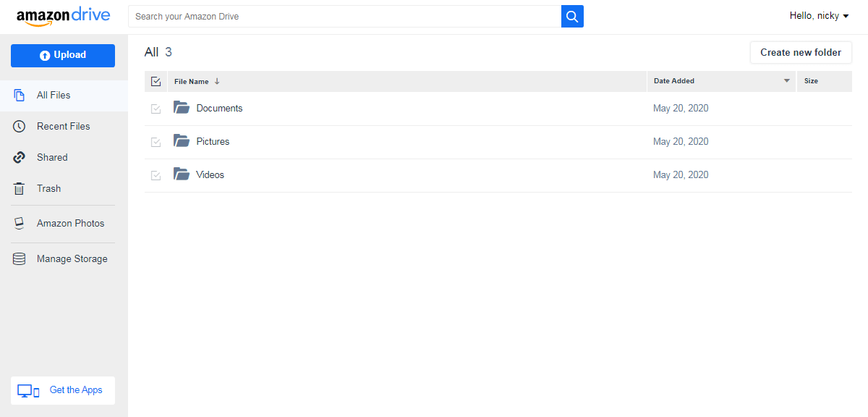Open Amazon Photos from the sidebar icon
The height and width of the screenshot is (417, 868).
[19, 223]
